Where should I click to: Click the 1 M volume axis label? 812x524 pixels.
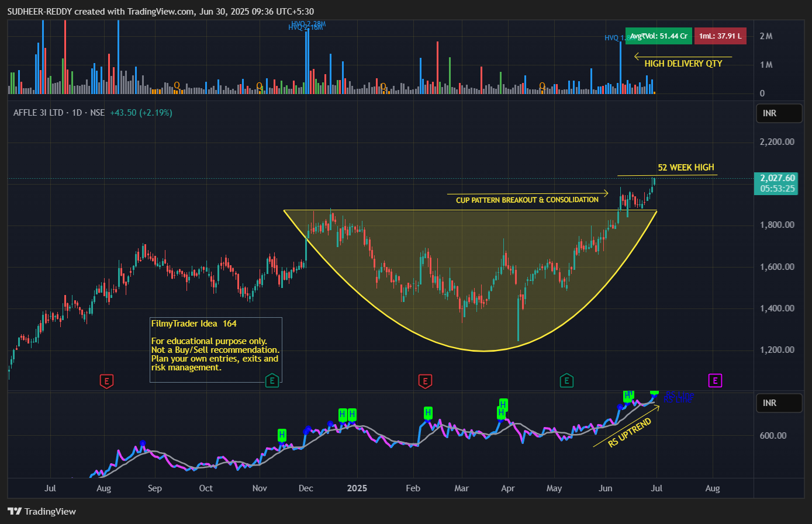click(x=766, y=65)
